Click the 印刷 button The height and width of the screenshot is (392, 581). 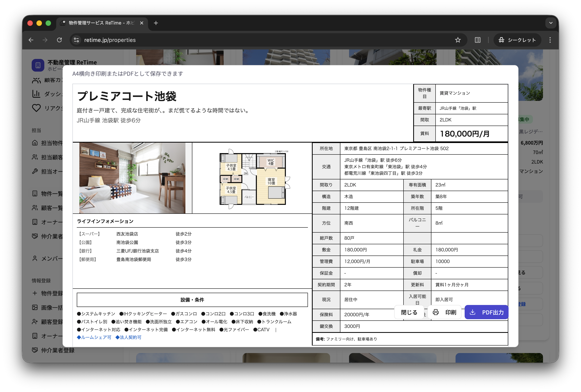(x=444, y=312)
